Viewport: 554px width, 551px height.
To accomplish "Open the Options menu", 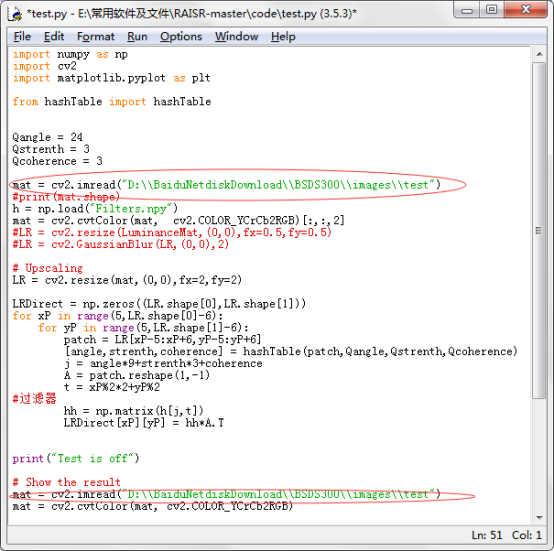I will pos(181,36).
